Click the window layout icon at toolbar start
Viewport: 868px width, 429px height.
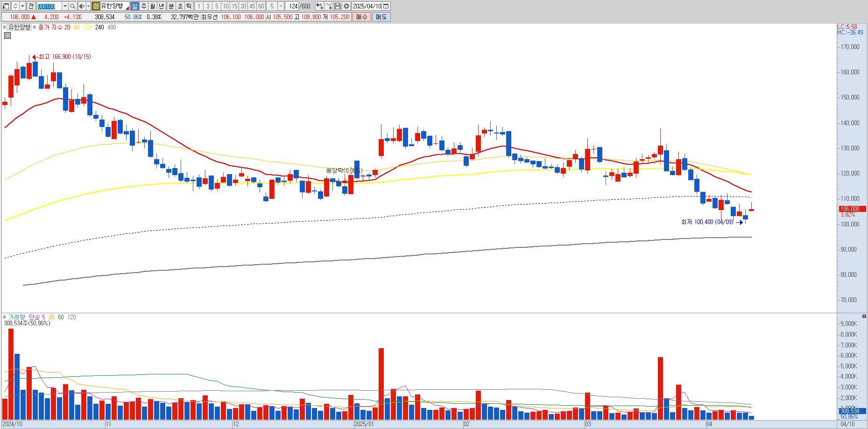(6, 6)
